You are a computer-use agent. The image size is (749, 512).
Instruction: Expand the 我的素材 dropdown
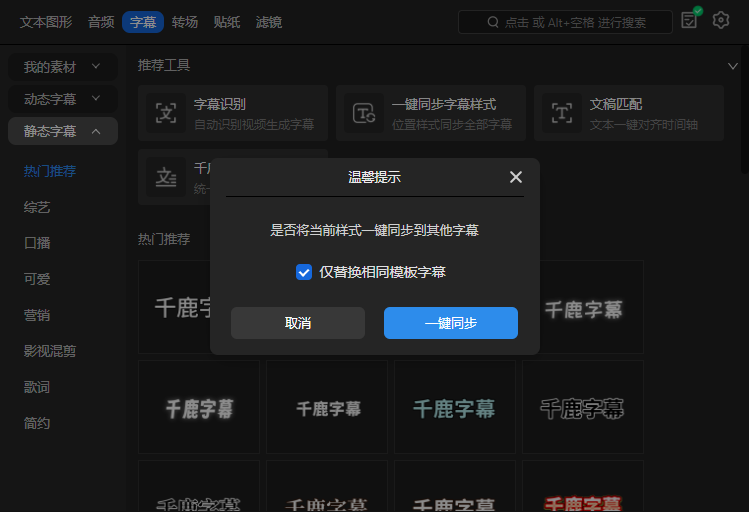pos(63,67)
